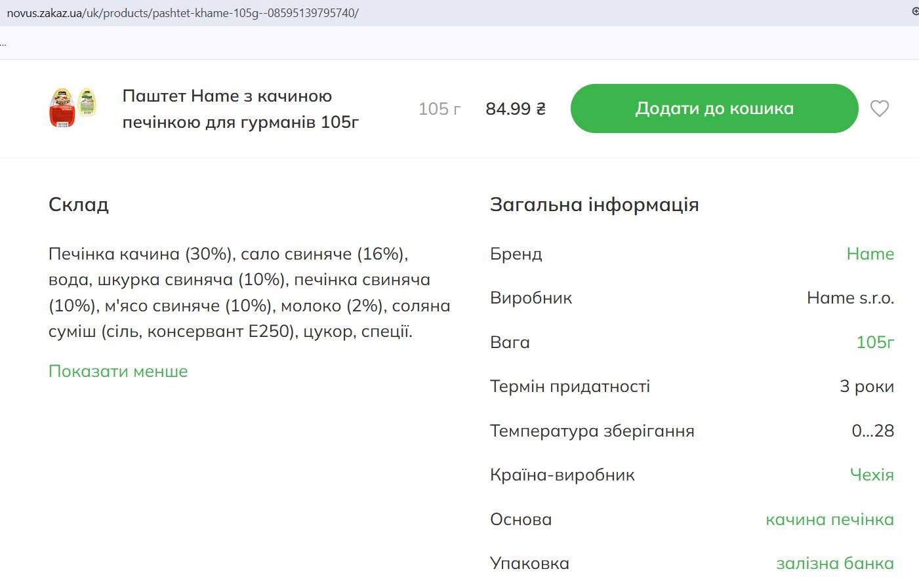Click the shelf life value '3 роки'
The width and height of the screenshot is (919, 588).
point(867,386)
